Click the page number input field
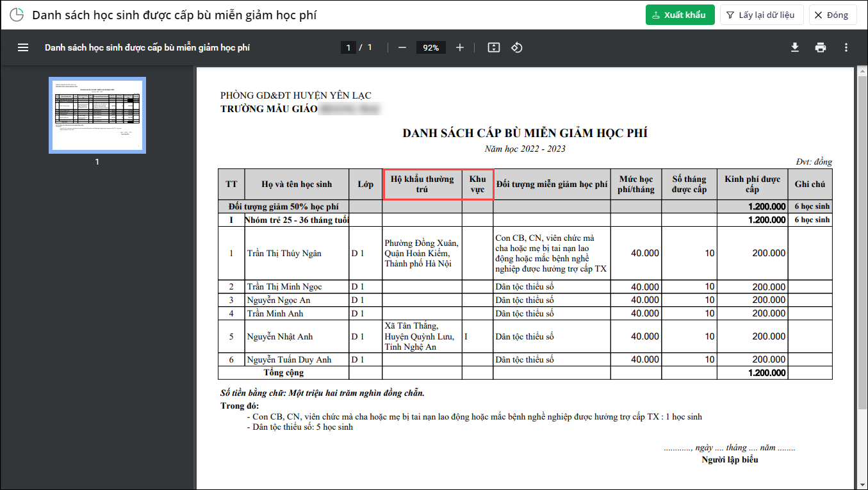The height and width of the screenshot is (490, 868). [348, 47]
